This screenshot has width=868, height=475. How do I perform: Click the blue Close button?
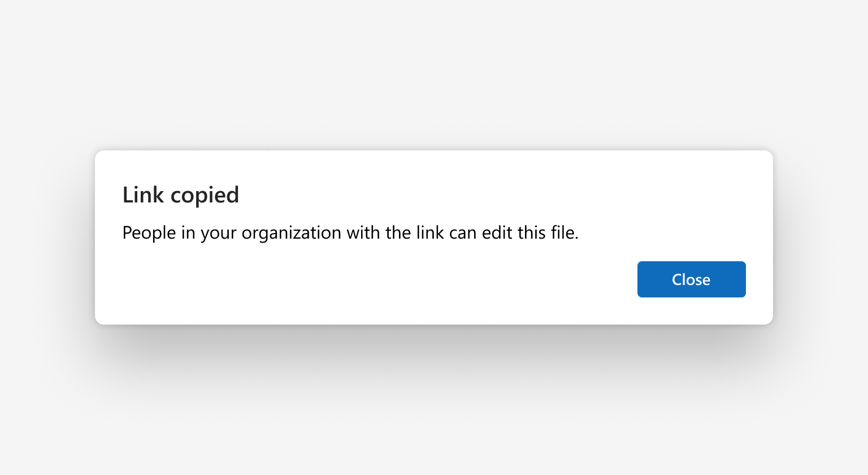[691, 279]
